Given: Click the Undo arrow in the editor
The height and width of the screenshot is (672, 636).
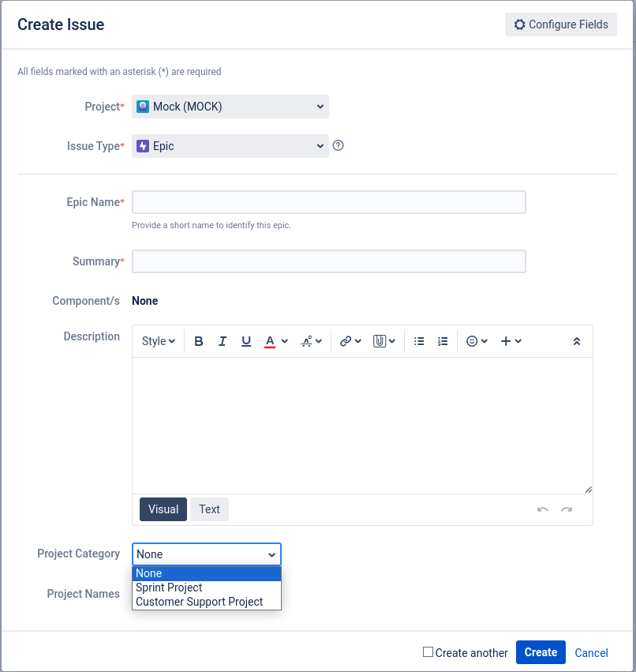Looking at the screenshot, I should [x=543, y=509].
